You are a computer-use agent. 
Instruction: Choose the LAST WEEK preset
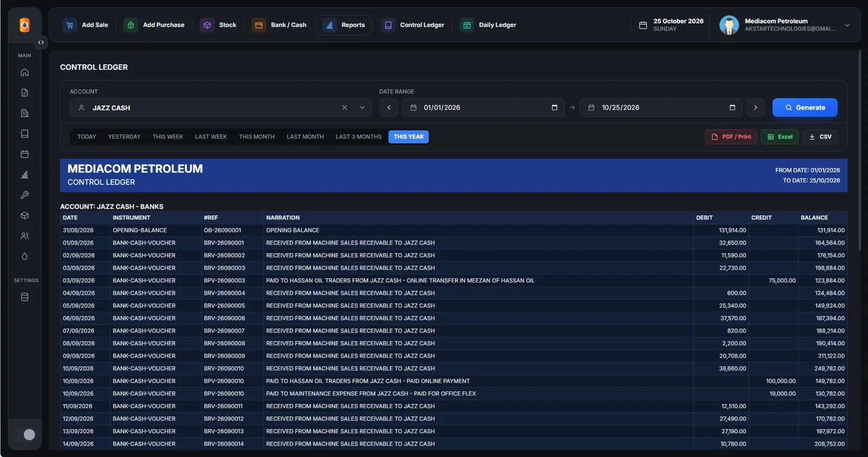coord(211,137)
